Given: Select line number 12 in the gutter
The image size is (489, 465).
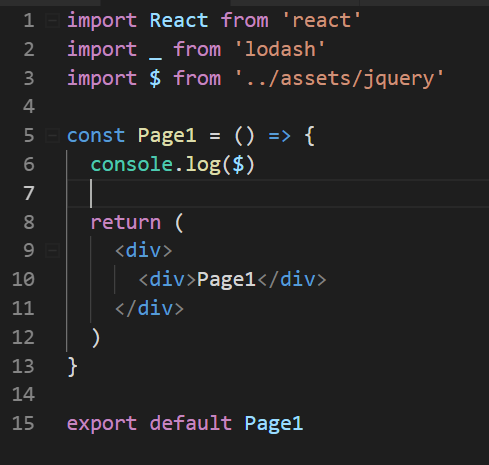Looking at the screenshot, I should click(x=23, y=337).
